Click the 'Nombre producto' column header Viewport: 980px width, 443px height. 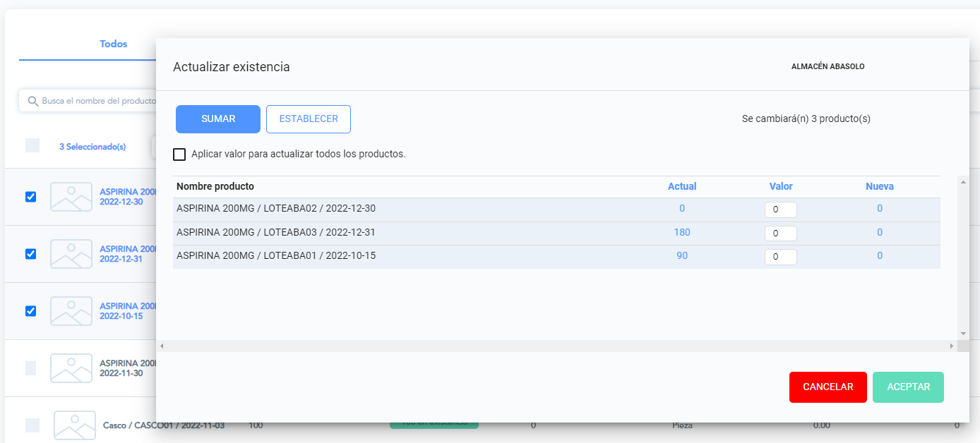[x=215, y=186]
